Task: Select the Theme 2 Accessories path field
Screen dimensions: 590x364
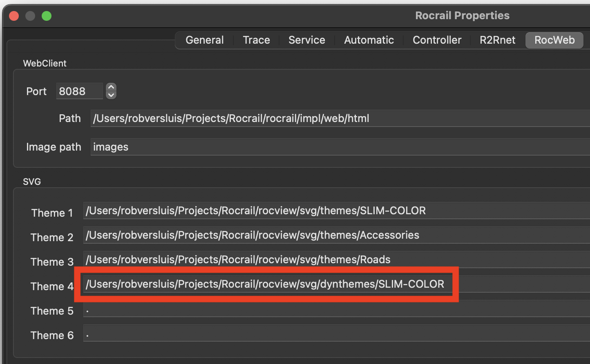Action: click(x=335, y=235)
